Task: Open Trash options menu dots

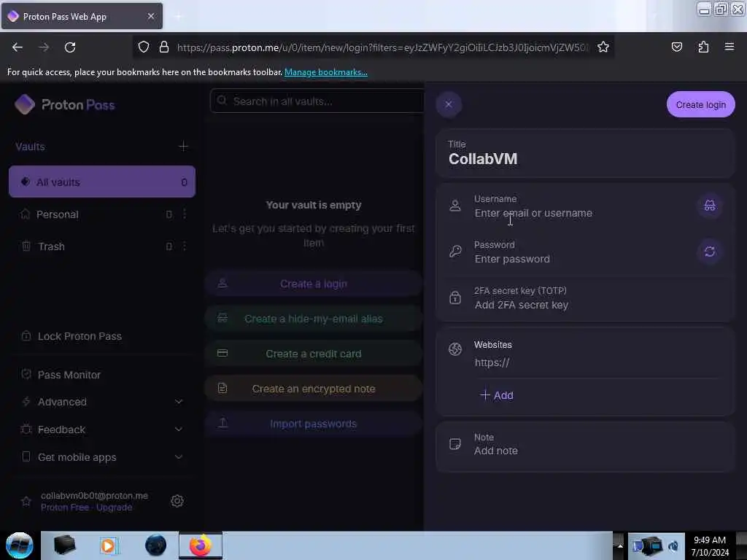Action: [x=185, y=246]
